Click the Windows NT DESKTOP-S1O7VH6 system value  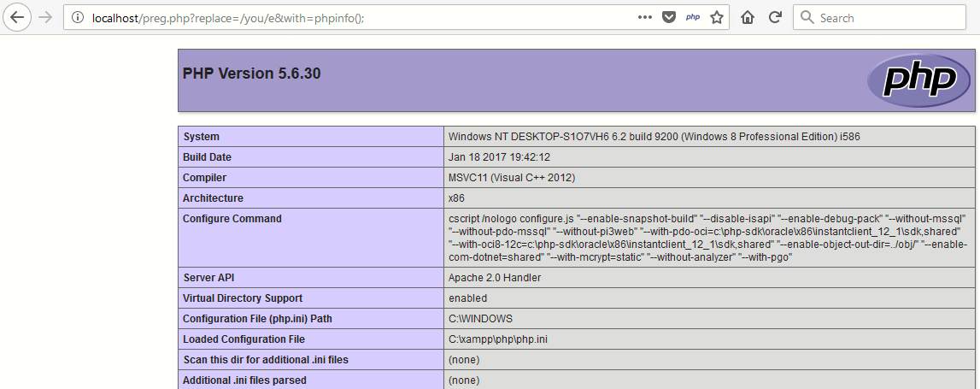[654, 137]
